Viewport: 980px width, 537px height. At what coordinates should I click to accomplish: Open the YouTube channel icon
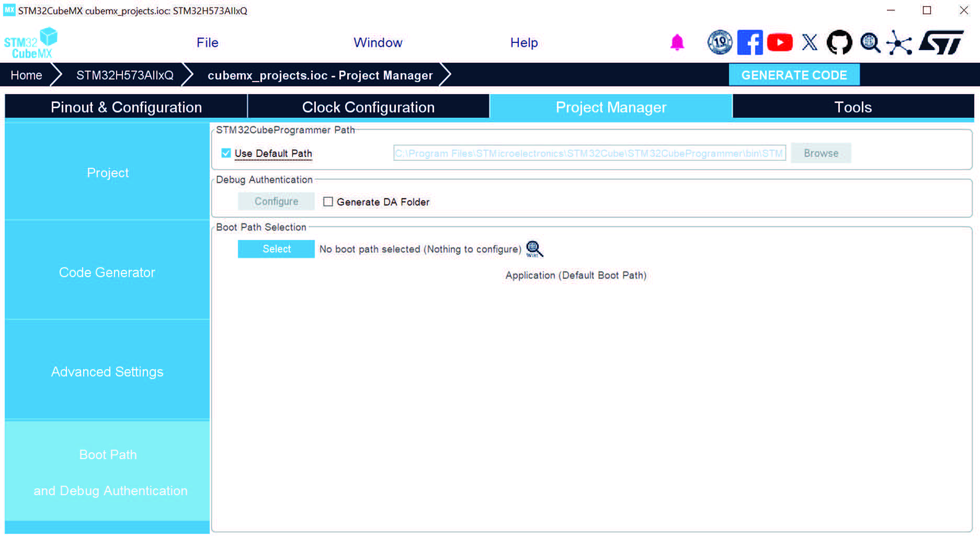pos(780,42)
